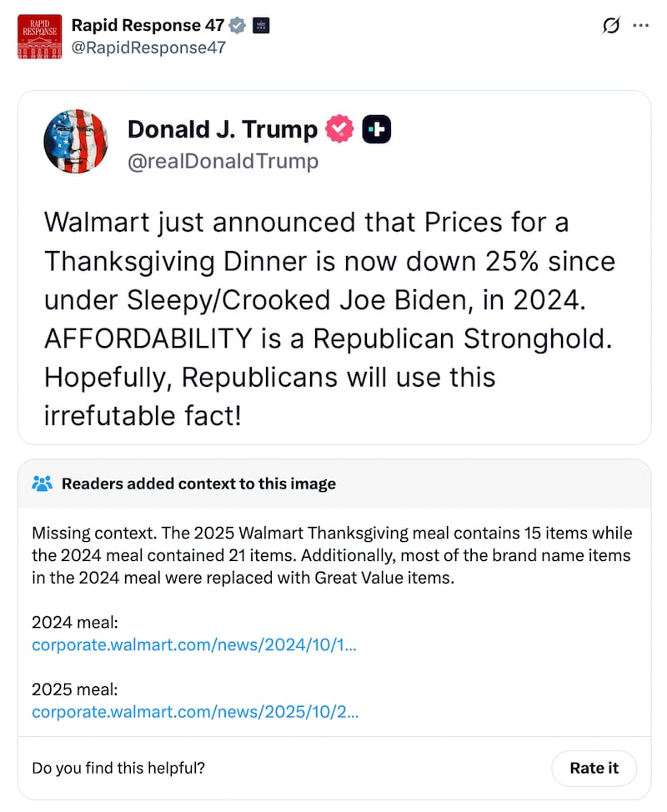
Task: Click Donald J. Trump's flag-face avatar
Action: click(76, 141)
